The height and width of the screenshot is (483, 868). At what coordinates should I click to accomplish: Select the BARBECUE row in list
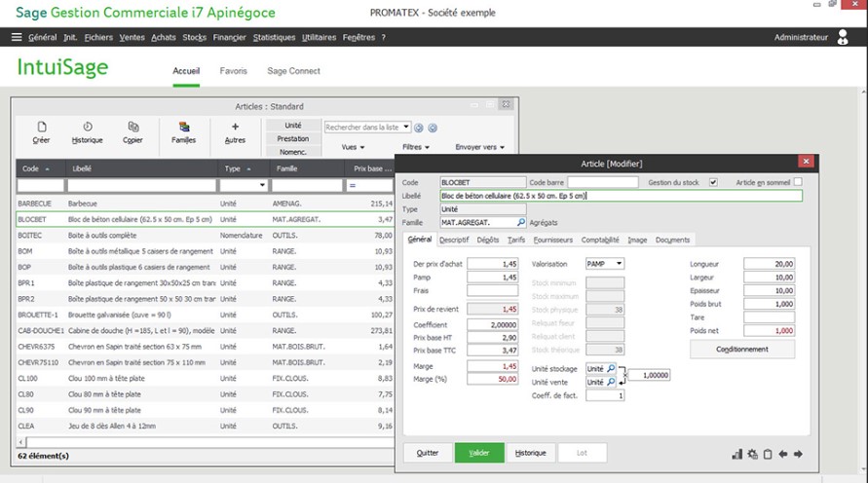click(206, 204)
